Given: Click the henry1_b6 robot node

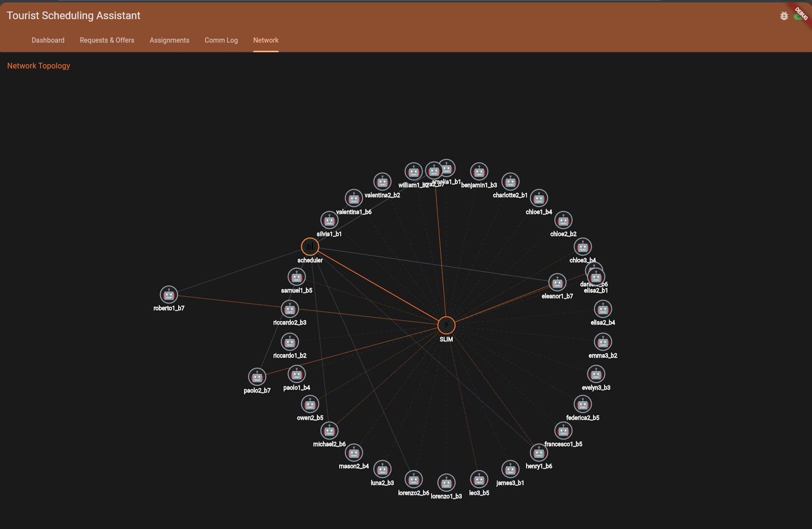Looking at the screenshot, I should 538,452.
